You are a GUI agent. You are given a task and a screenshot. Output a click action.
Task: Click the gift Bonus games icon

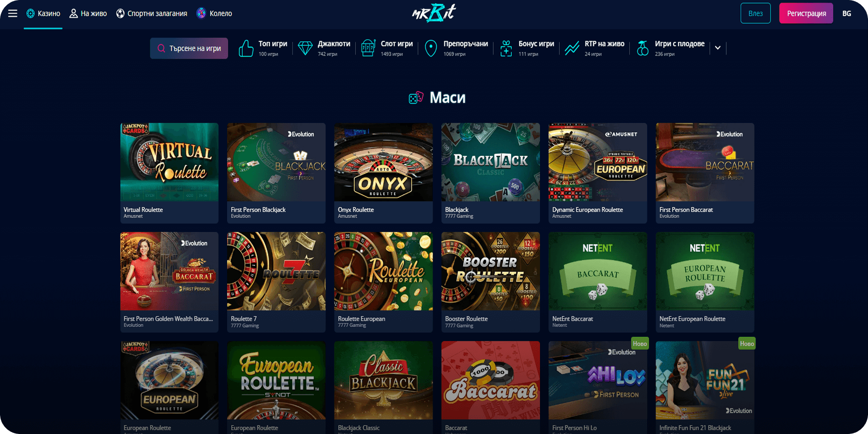click(506, 48)
